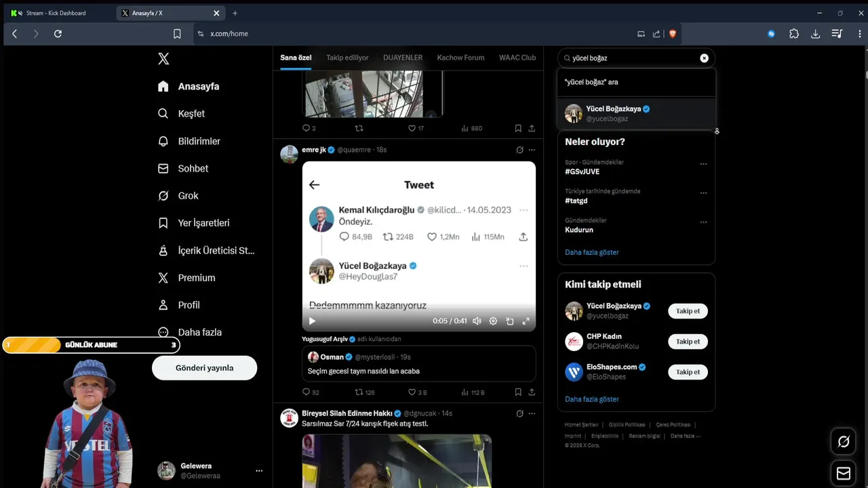Viewport: 868px width, 488px height.
Task: Show more trends via Daha fazla göster
Action: pos(592,252)
